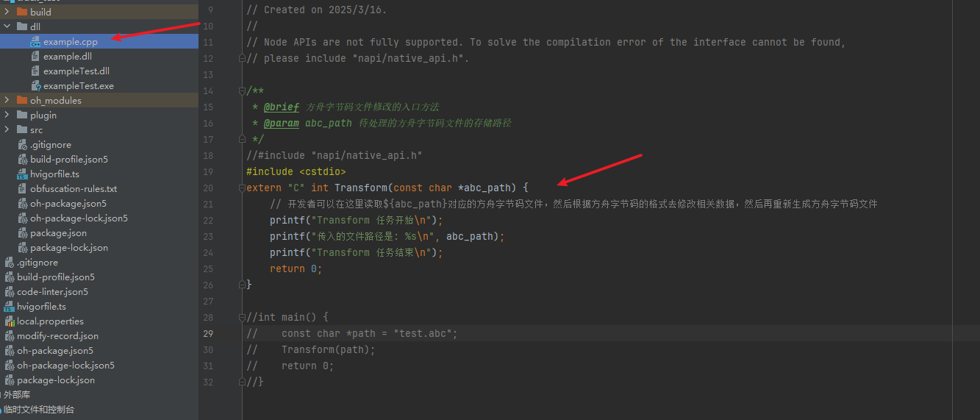The height and width of the screenshot is (420, 980).
Task: Fold the Transform function at line 20
Action: pyautogui.click(x=243, y=188)
